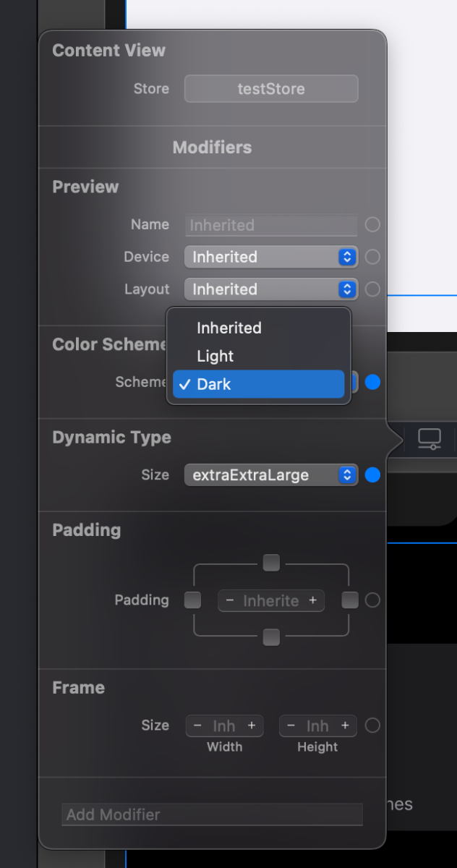Toggle the Name modifier indicator circle

point(372,225)
